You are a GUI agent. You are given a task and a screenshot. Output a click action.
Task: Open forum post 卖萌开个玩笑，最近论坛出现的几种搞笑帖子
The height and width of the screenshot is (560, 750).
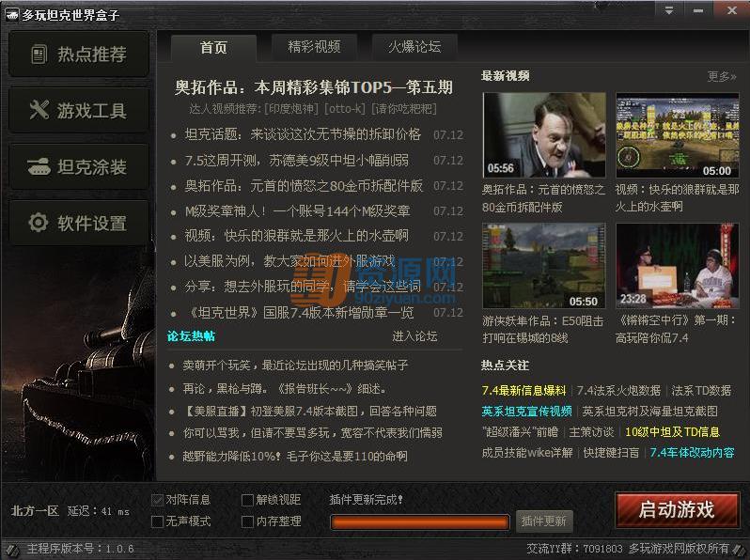(295, 366)
